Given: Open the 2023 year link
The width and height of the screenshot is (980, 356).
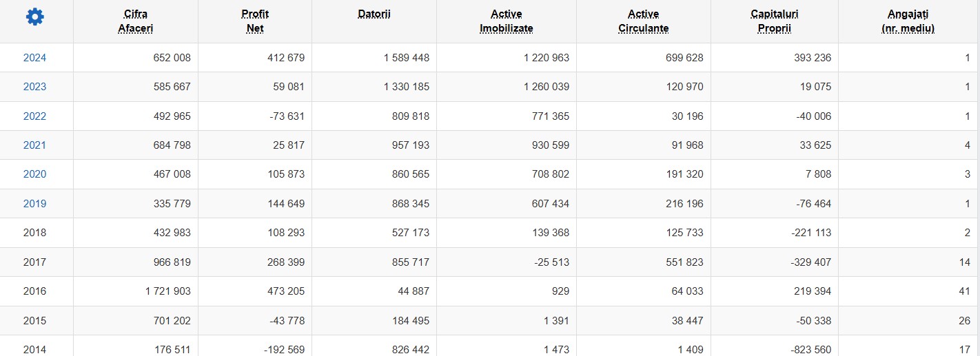Looking at the screenshot, I should click(35, 87).
